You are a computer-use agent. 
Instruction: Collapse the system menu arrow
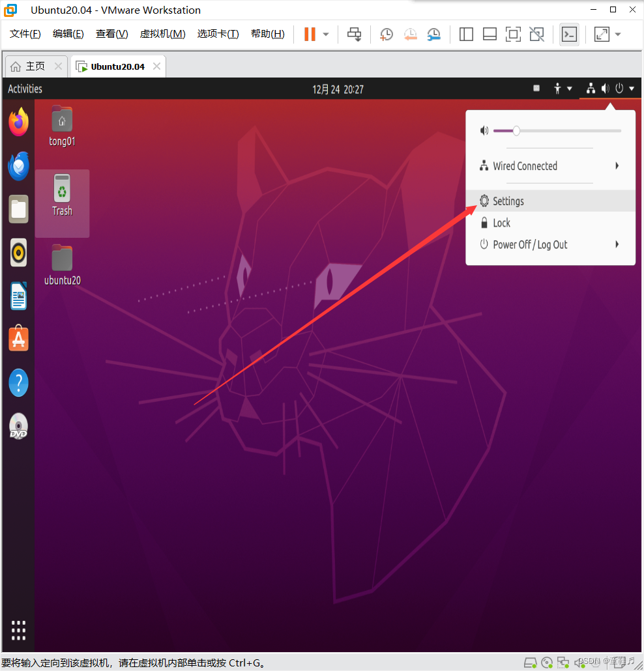click(x=632, y=89)
